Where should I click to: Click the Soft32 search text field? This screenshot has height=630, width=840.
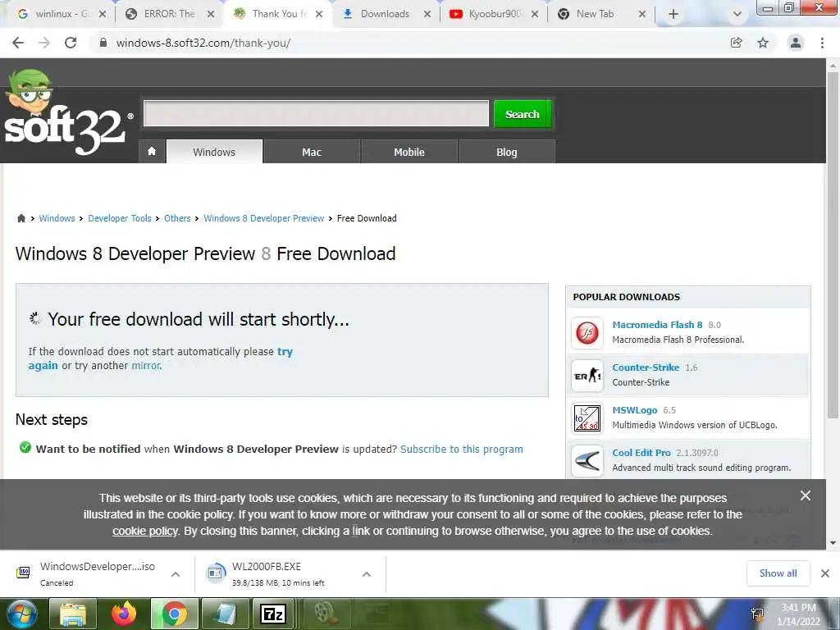(x=316, y=113)
